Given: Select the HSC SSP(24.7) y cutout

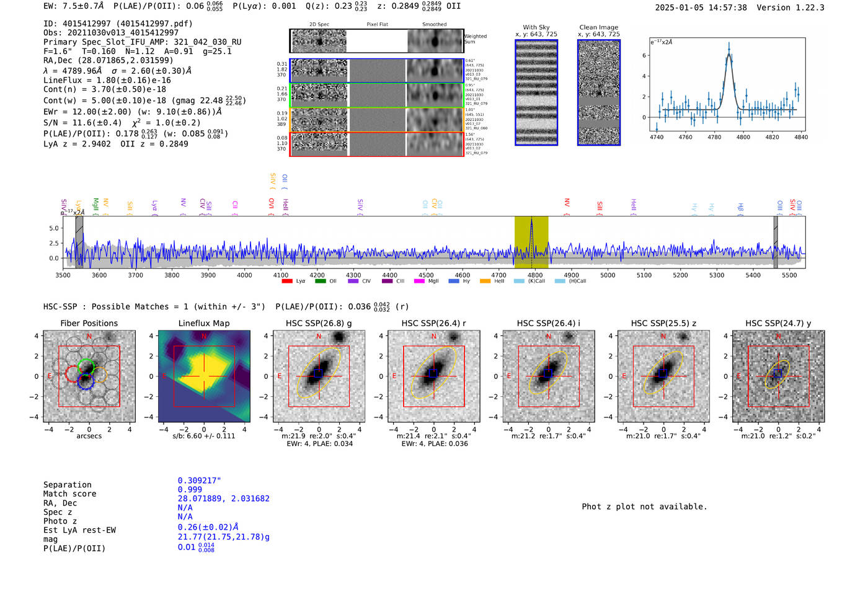Looking at the screenshot, I should click(779, 376).
